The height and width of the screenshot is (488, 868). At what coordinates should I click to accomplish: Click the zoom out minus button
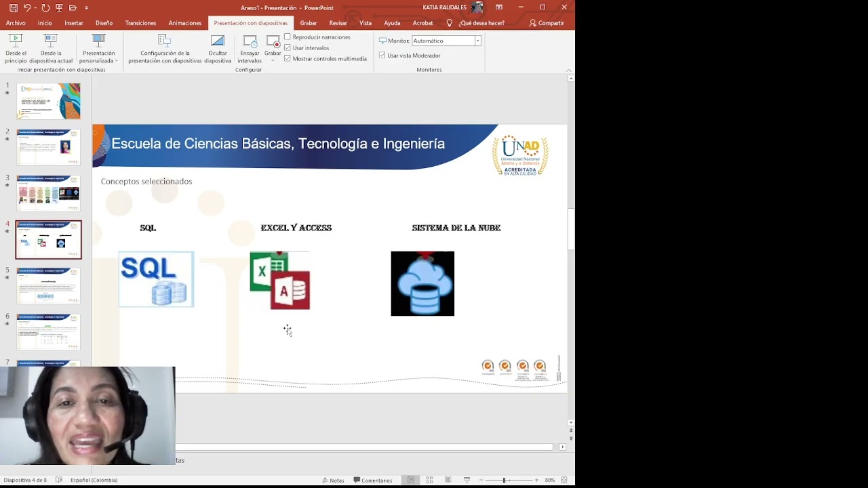pyautogui.click(x=483, y=480)
